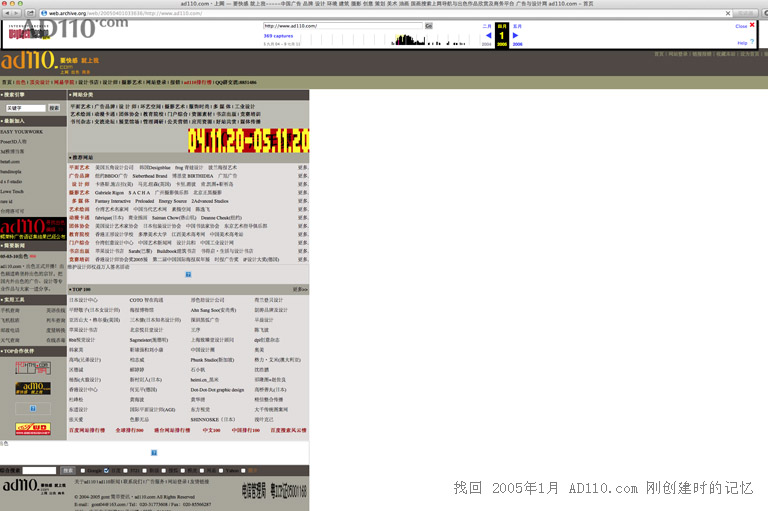Open ad110排行榜 in the navigation bar

click(x=198, y=82)
